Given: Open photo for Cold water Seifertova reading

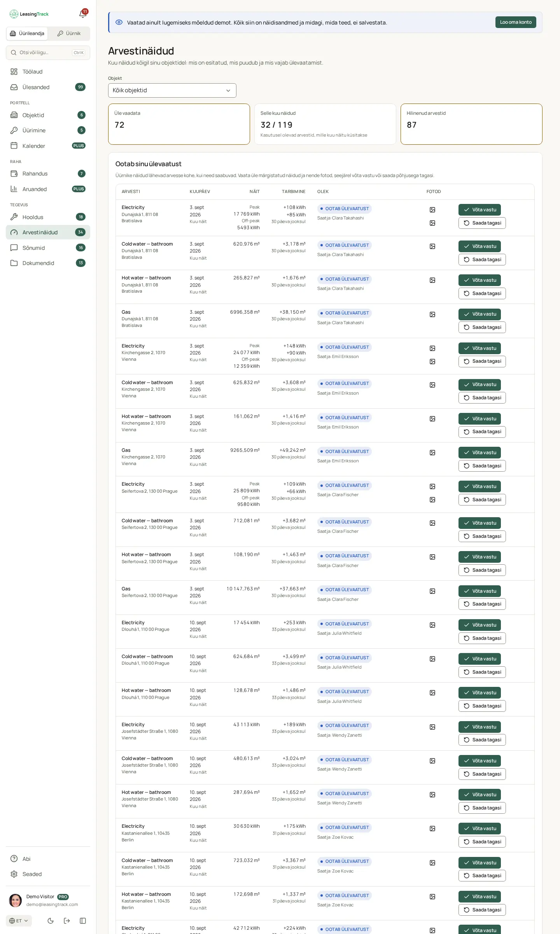Looking at the screenshot, I should point(432,523).
